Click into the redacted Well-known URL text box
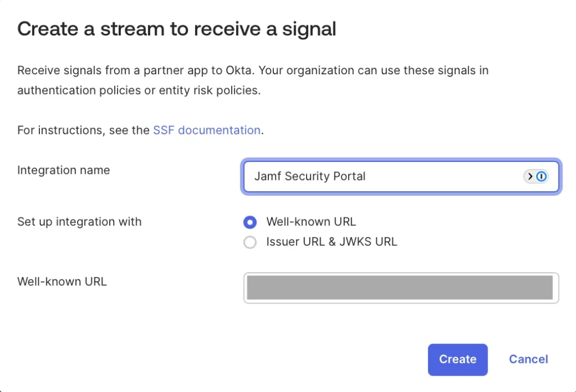Screen dimensions: 576x392 pos(400,288)
